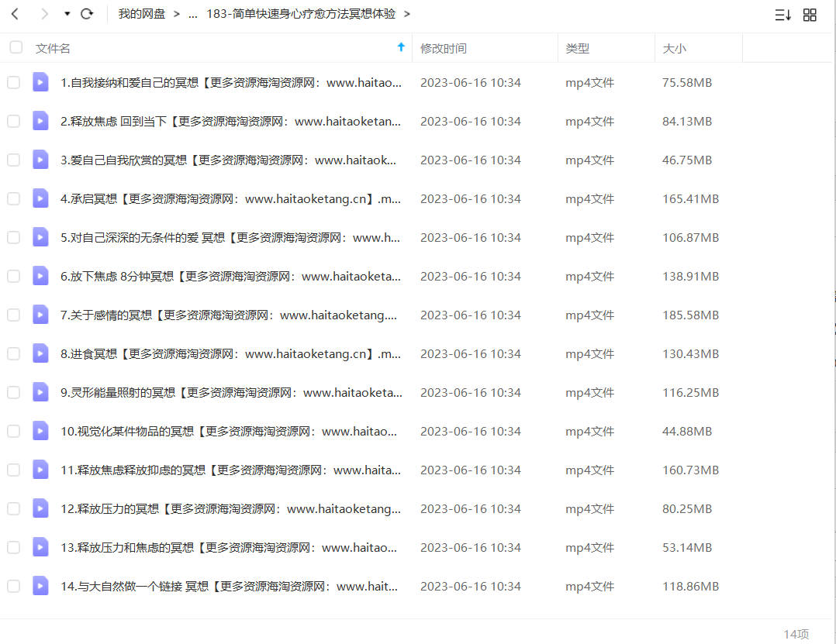Check the box for 14.与大自然做一个链接
Viewport: 836px width, 644px height.
(13, 587)
